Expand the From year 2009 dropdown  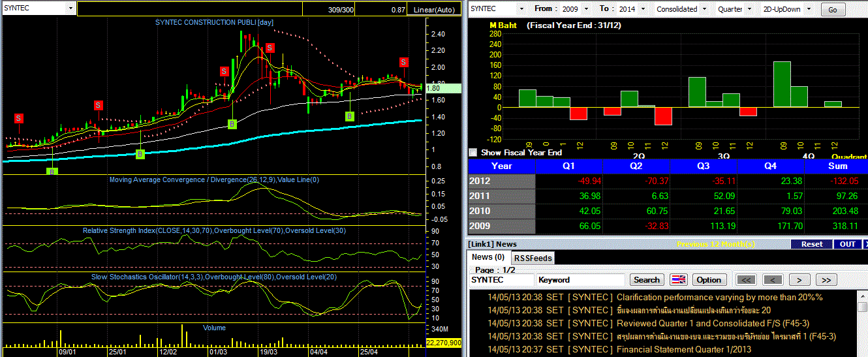pyautogui.click(x=585, y=9)
